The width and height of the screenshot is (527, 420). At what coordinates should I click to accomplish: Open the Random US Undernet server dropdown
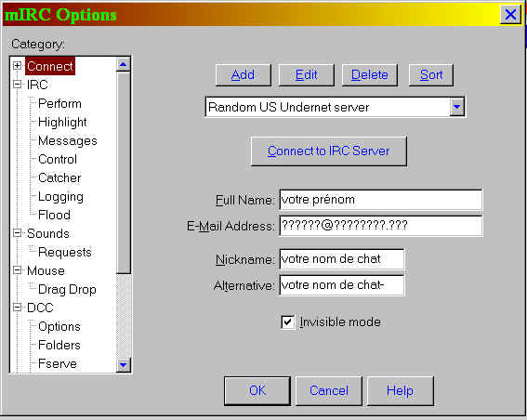click(x=456, y=107)
